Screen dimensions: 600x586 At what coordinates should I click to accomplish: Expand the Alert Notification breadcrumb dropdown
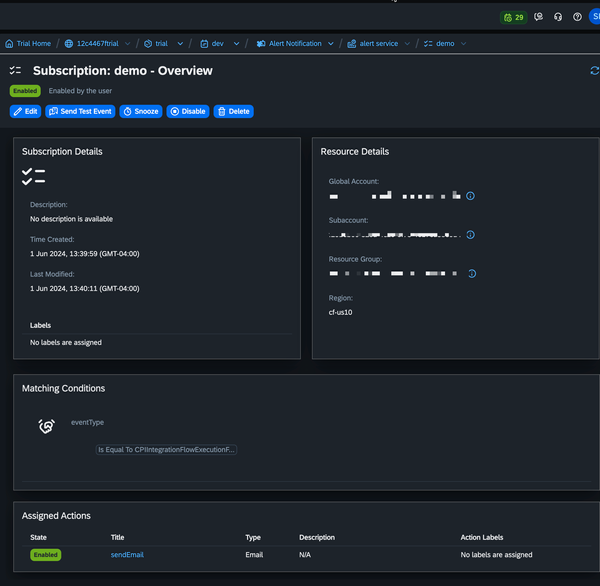331,44
